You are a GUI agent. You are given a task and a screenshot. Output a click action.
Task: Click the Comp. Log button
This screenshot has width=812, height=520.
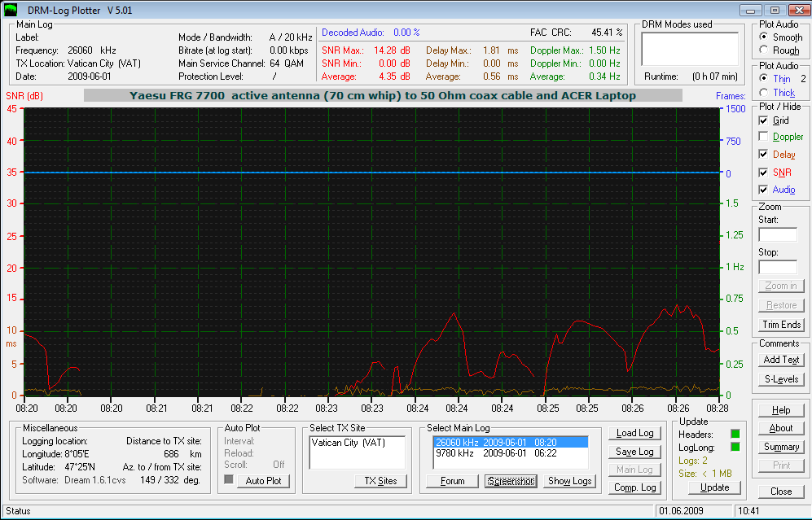pos(634,487)
